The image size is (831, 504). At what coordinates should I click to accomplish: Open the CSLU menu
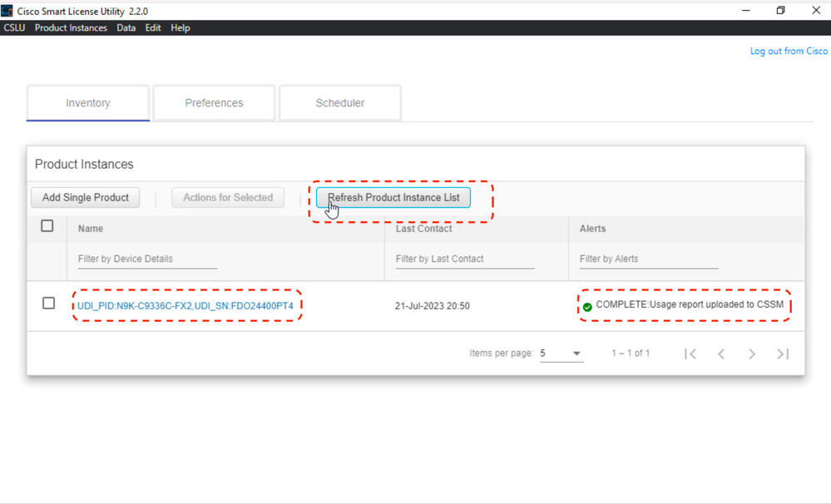coord(14,27)
